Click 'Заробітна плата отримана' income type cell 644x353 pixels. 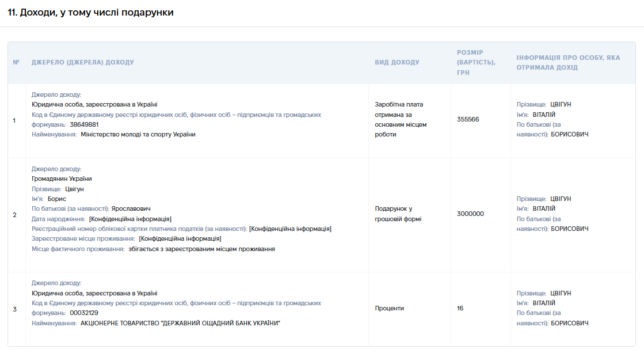pyautogui.click(x=401, y=120)
